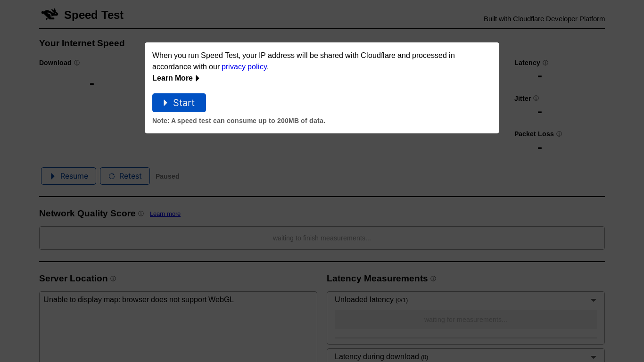The width and height of the screenshot is (644, 362).
Task: Click info icon beside Packet Loss
Action: 559,134
